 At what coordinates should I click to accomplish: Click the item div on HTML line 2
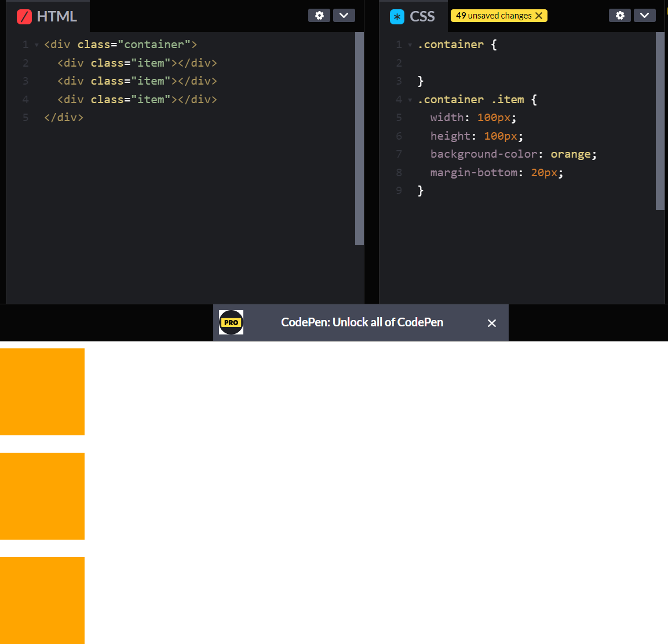tap(137, 63)
